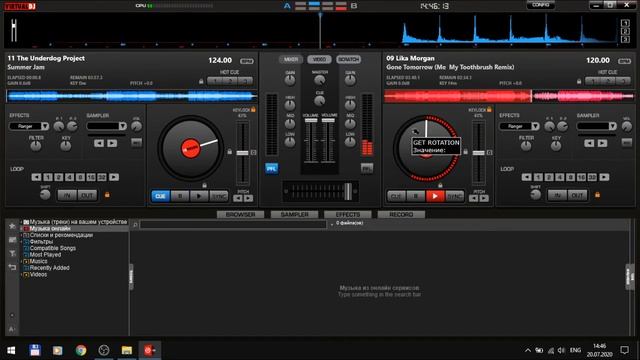Click the favorites star sidebar icon
The width and height of the screenshot is (640, 360).
click(x=12, y=226)
